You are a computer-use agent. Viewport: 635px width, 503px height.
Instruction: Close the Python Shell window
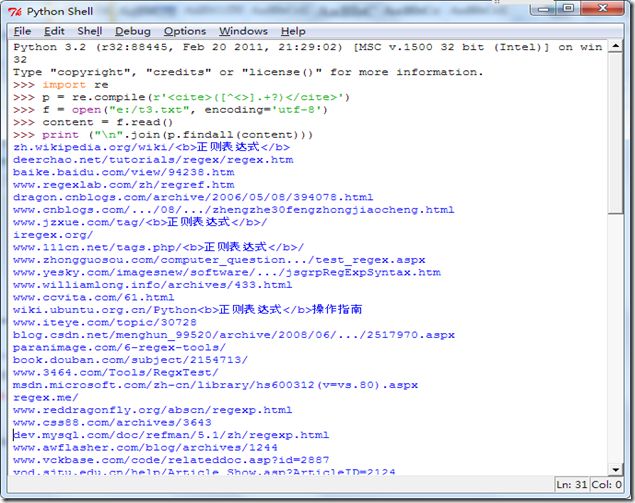pos(602,9)
